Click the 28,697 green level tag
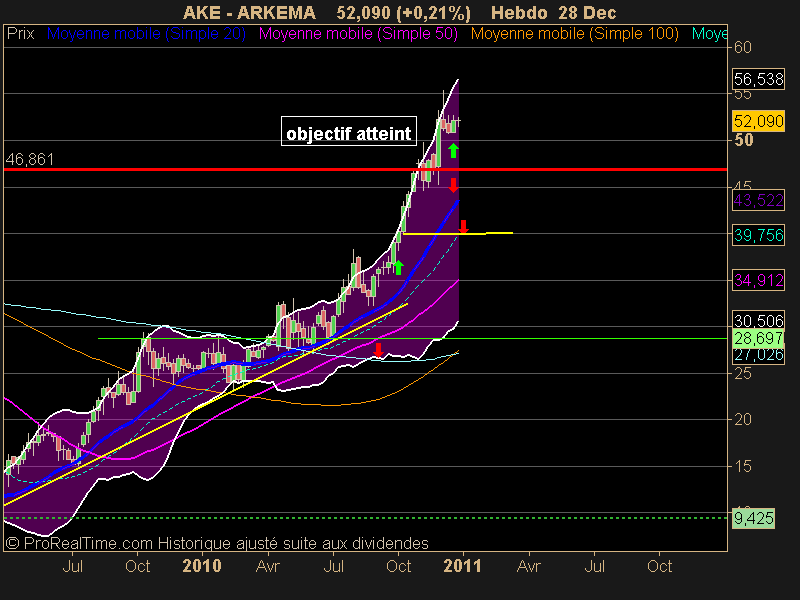 758,338
